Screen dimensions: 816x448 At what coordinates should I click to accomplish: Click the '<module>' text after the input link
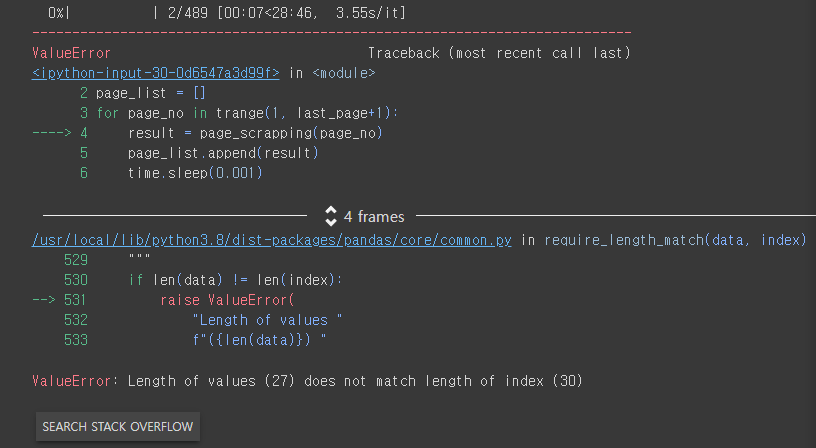[343, 73]
